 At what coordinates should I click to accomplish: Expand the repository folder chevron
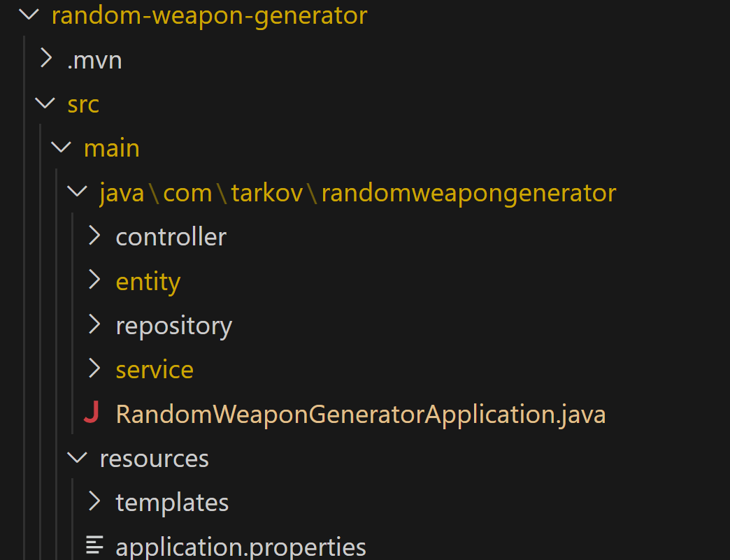(94, 325)
